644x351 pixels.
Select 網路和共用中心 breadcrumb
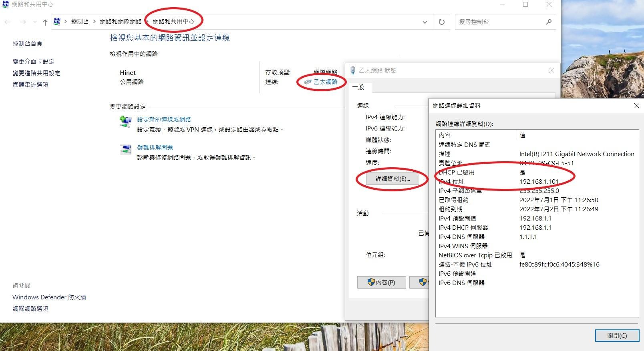[x=173, y=22]
